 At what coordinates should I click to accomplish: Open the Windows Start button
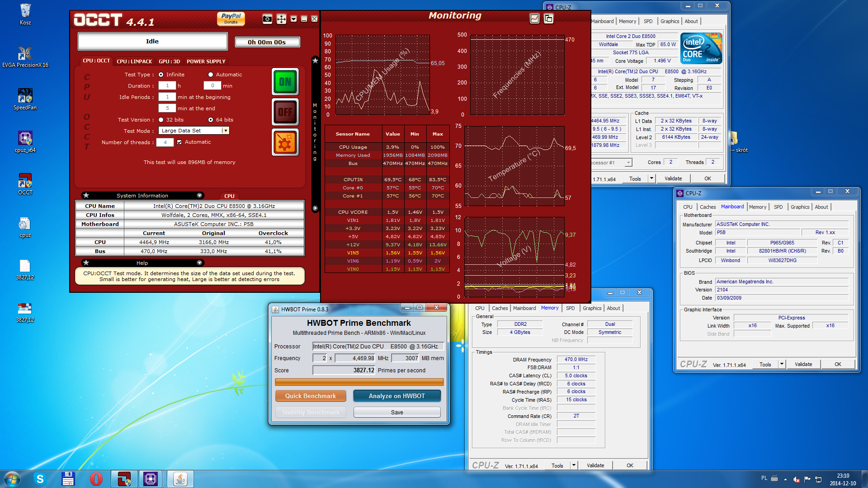tap(12, 479)
